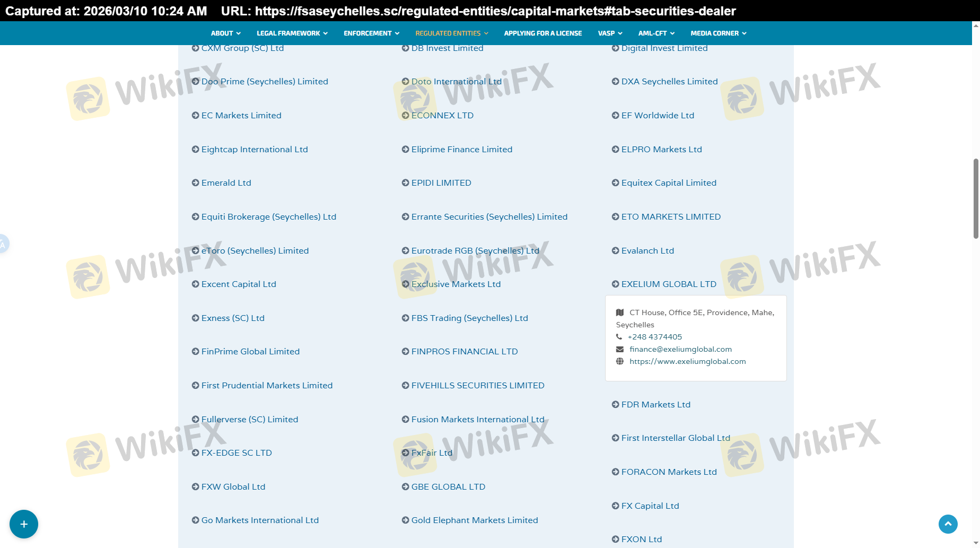Click the arrow icon beside FORACON Markets Ltd
980x548 pixels.
pos(615,472)
